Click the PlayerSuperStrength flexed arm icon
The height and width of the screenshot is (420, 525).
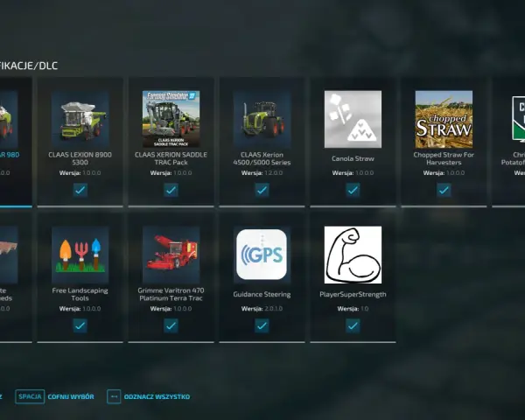point(353,255)
